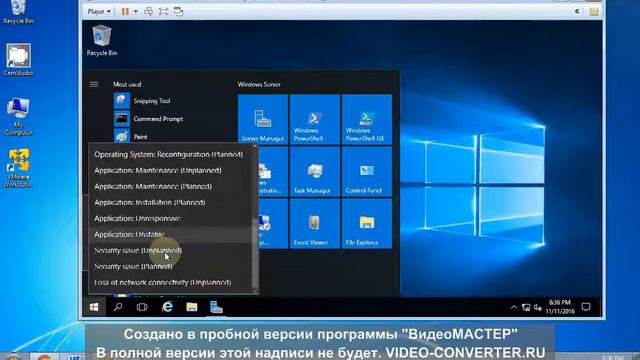Choose Application: Installation (Planned)

170,202
